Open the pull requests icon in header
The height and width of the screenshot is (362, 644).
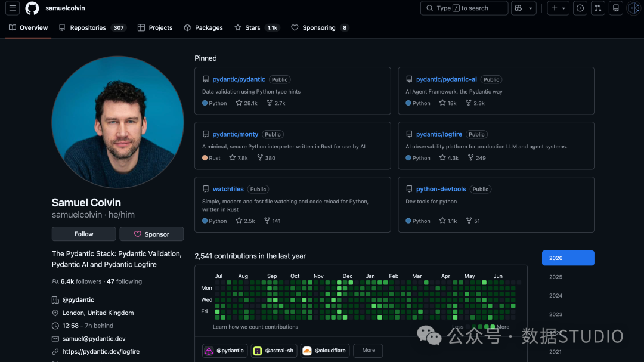tap(598, 8)
